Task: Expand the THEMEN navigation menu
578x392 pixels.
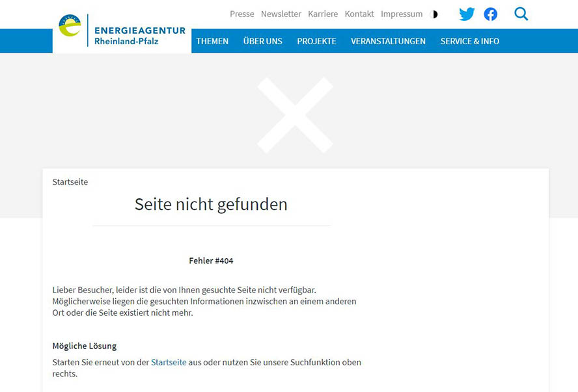Action: [x=212, y=41]
